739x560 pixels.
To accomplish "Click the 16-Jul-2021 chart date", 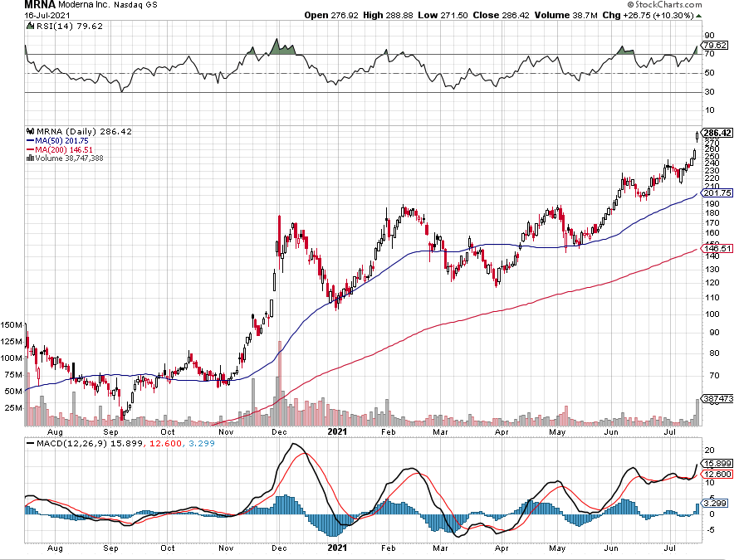I will click(47, 15).
